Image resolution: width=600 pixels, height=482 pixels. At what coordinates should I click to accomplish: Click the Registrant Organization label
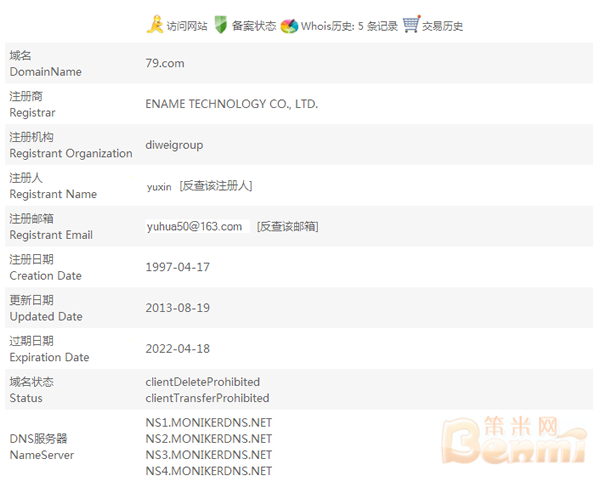pyautogui.click(x=71, y=153)
